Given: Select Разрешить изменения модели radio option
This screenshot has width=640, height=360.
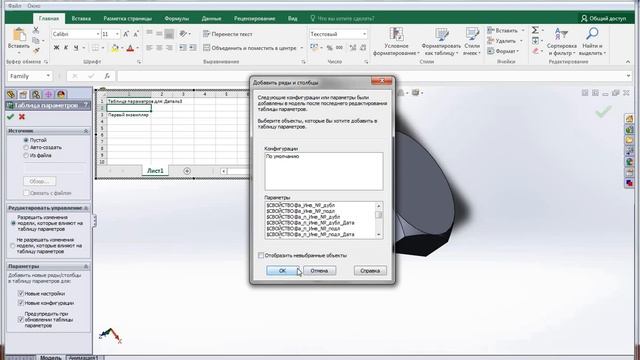Looking at the screenshot, I should (13, 223).
